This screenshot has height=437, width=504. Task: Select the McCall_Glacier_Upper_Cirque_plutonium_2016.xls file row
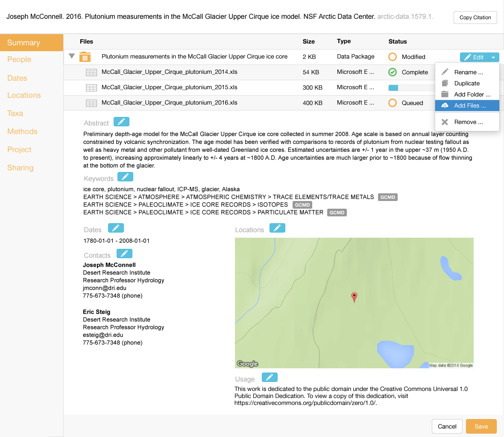169,103
